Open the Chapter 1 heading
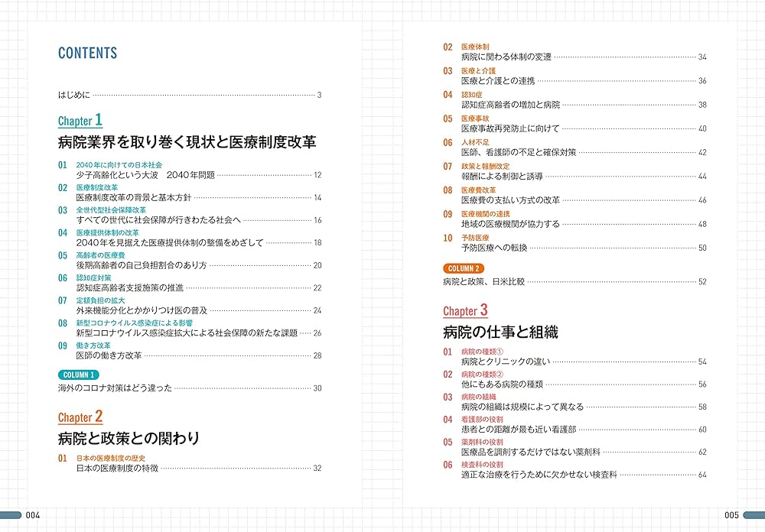This screenshot has height=532, width=765. coord(80,121)
